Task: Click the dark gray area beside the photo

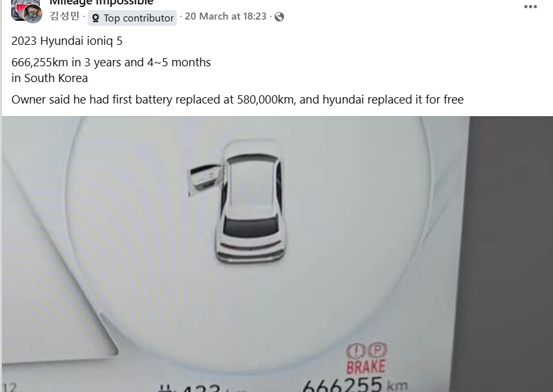Action: (x=511, y=254)
